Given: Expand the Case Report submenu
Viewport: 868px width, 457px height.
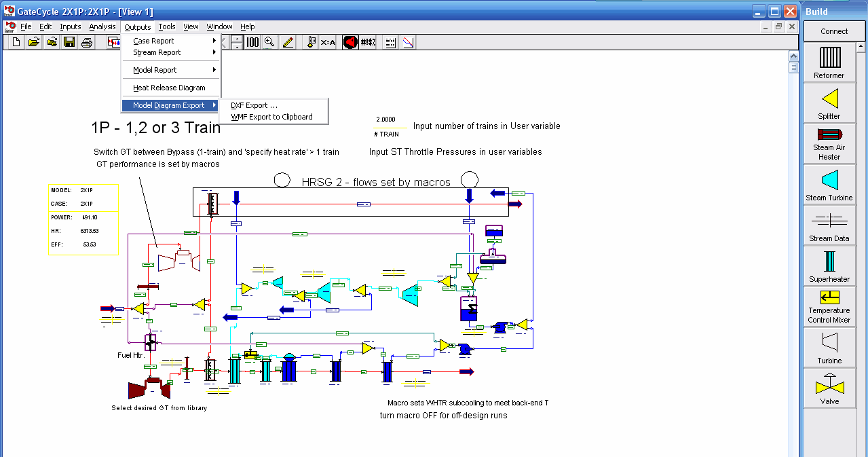Looking at the screenshot, I should pyautogui.click(x=172, y=41).
